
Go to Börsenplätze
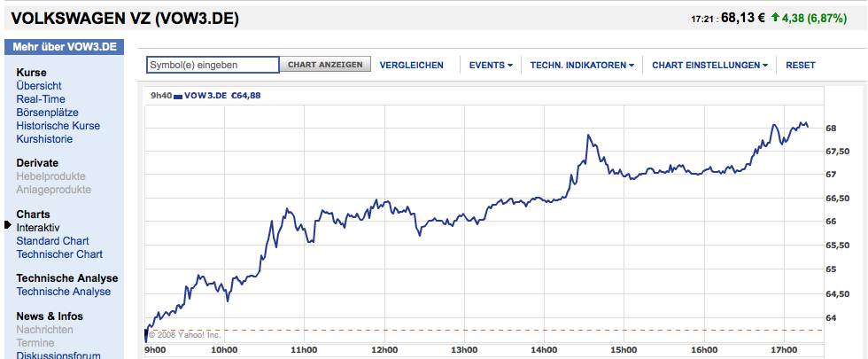[x=47, y=113]
